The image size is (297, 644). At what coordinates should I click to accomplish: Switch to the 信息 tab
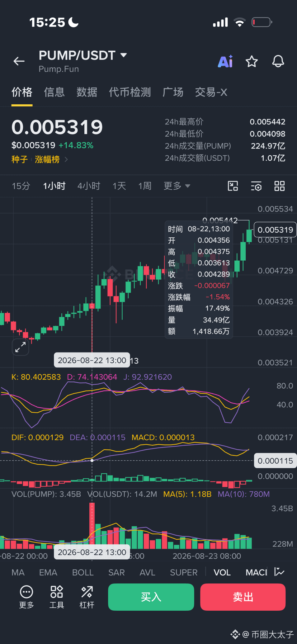pyautogui.click(x=54, y=93)
